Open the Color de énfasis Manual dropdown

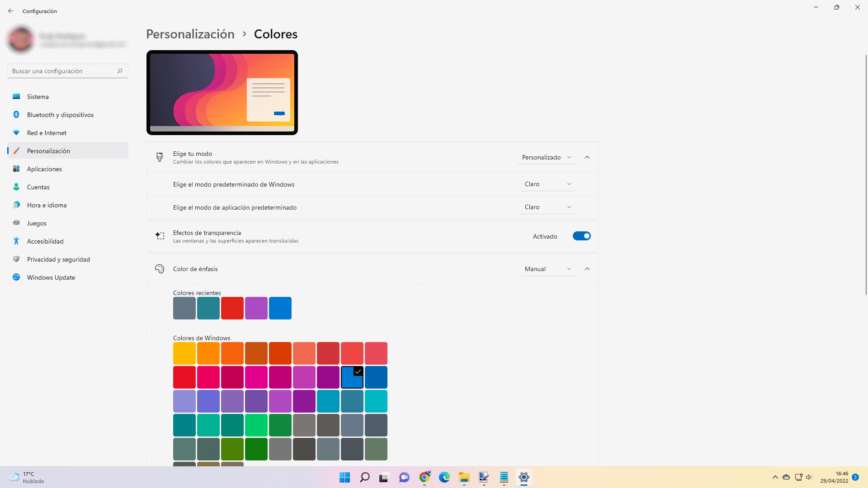point(548,269)
